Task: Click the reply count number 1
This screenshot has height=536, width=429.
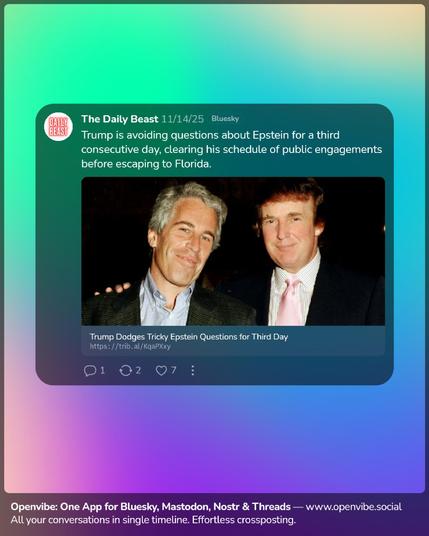Action: pos(102,370)
